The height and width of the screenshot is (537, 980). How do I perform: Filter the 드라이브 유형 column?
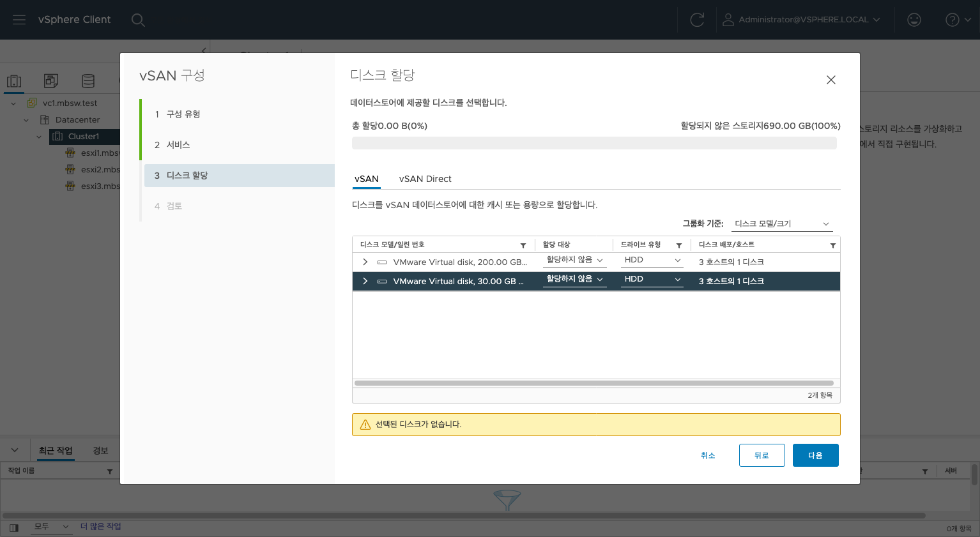tap(679, 245)
